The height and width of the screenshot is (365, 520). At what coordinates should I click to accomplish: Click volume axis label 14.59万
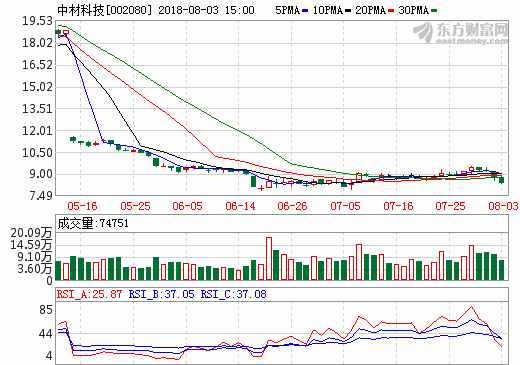tap(31, 245)
